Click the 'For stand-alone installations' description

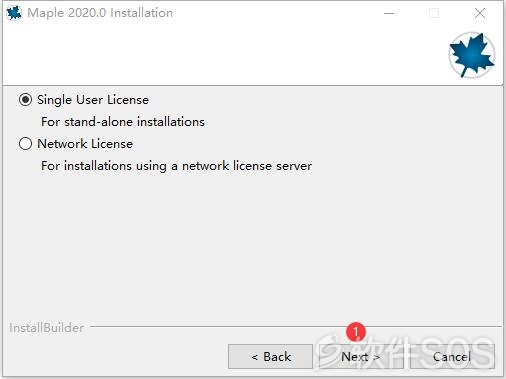123,122
